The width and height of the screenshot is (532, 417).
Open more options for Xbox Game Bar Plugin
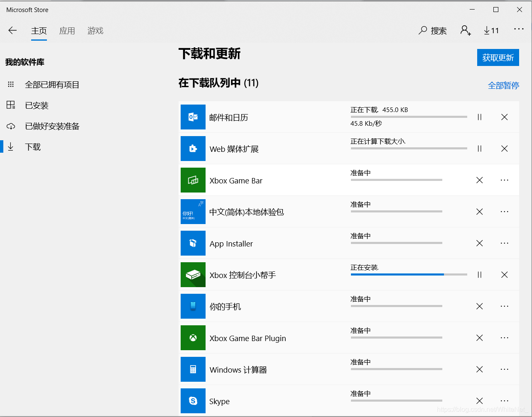point(505,338)
